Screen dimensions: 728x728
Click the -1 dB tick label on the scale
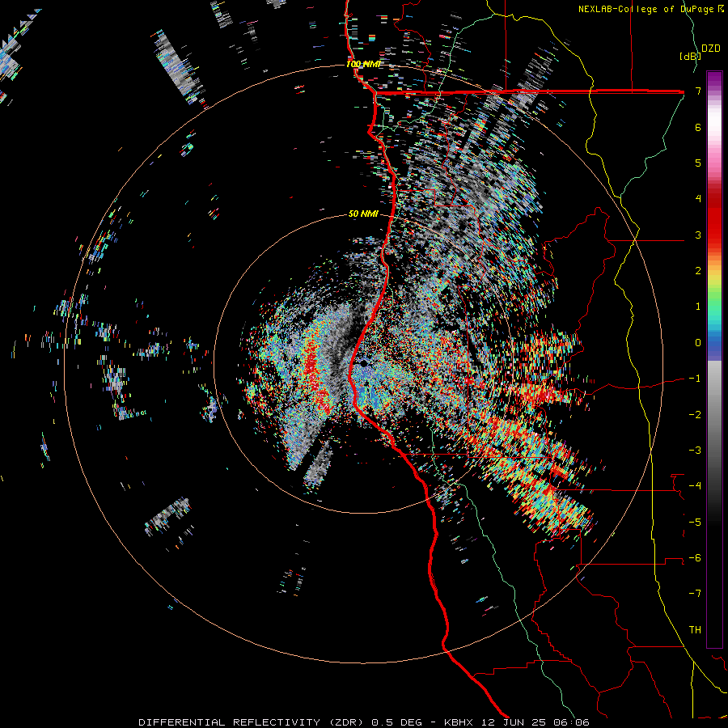pos(695,379)
